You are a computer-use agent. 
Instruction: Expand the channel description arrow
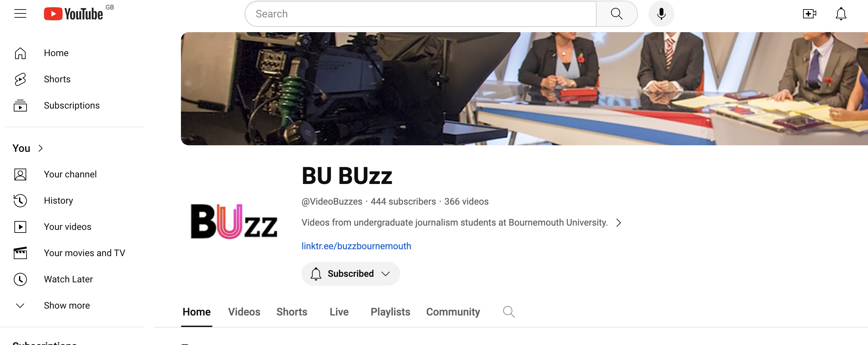click(618, 223)
